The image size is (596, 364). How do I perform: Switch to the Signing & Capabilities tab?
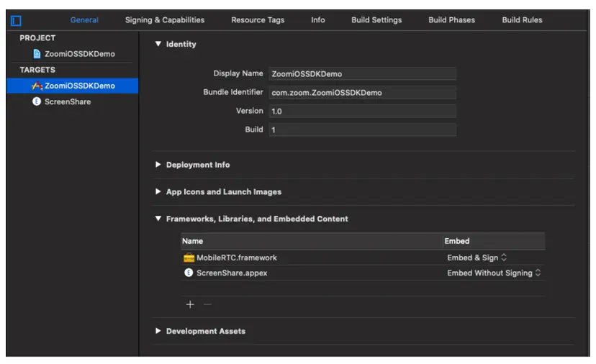(165, 20)
